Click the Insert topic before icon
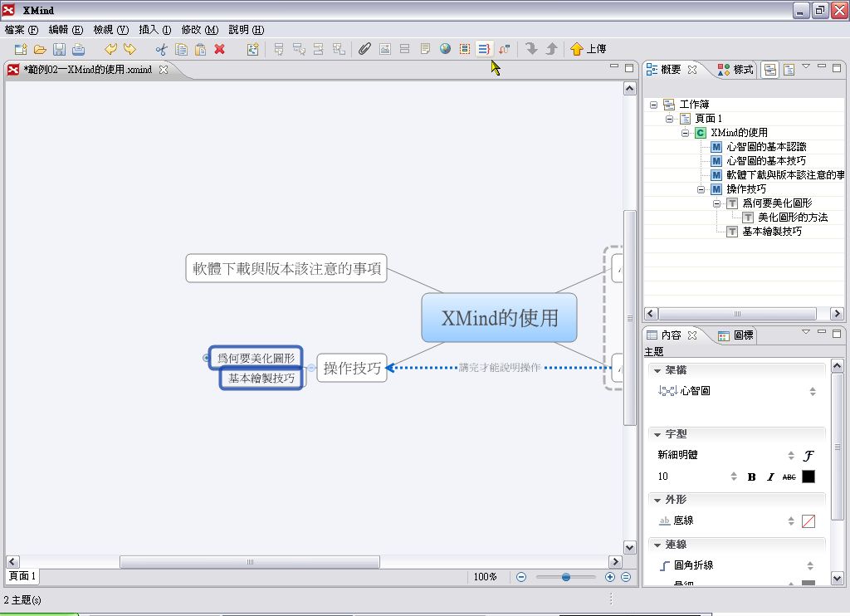This screenshot has height=616, width=850. click(319, 49)
